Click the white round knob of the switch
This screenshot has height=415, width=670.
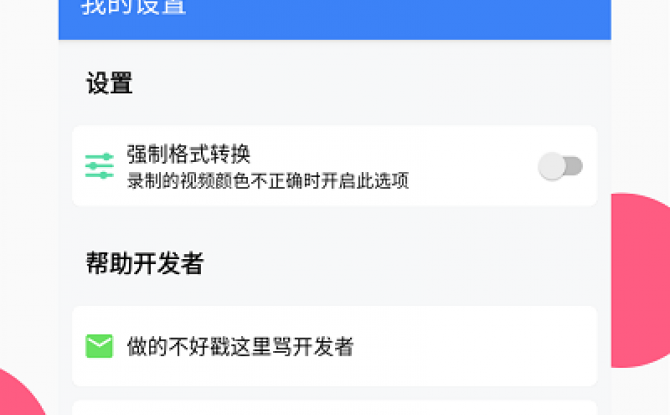[x=552, y=166]
